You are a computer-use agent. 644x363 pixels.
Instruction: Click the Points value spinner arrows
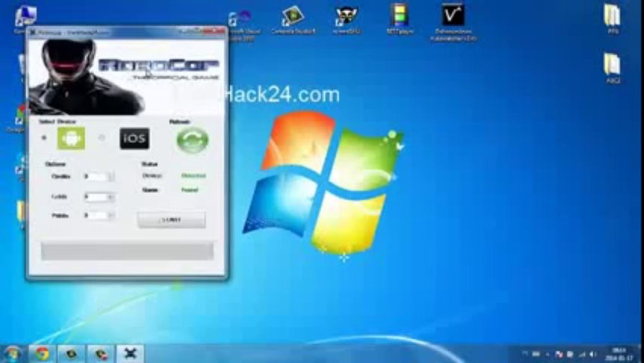(x=111, y=216)
